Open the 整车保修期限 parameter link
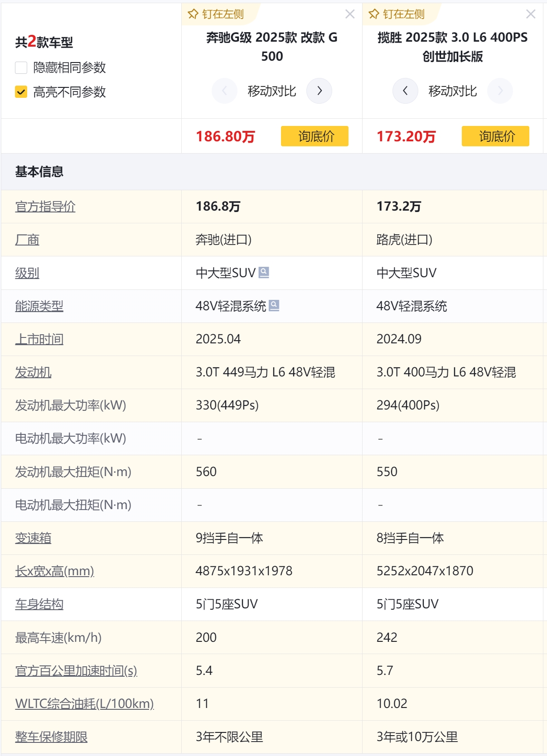547x756 pixels. pyautogui.click(x=51, y=737)
